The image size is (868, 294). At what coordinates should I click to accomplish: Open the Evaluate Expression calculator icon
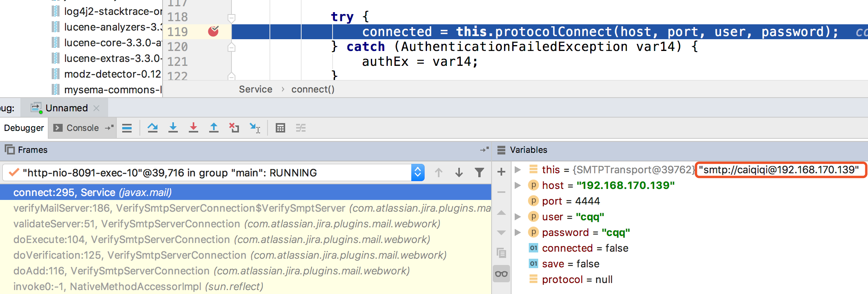click(x=280, y=128)
